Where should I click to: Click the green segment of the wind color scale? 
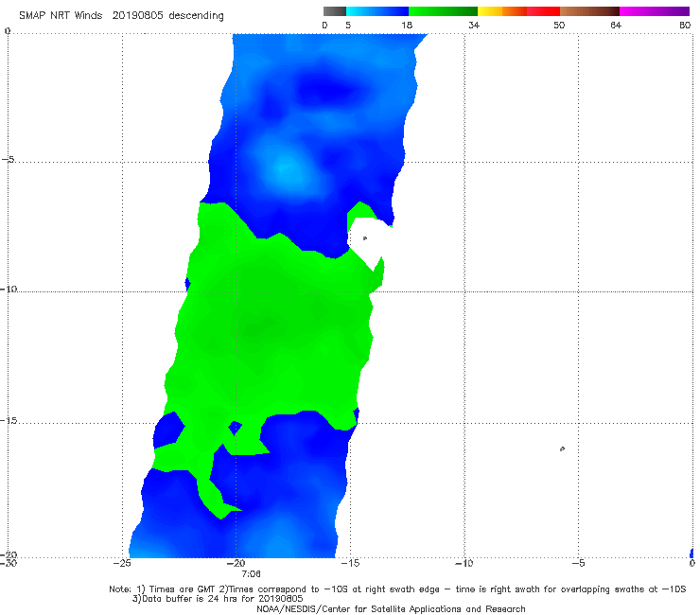point(443,11)
